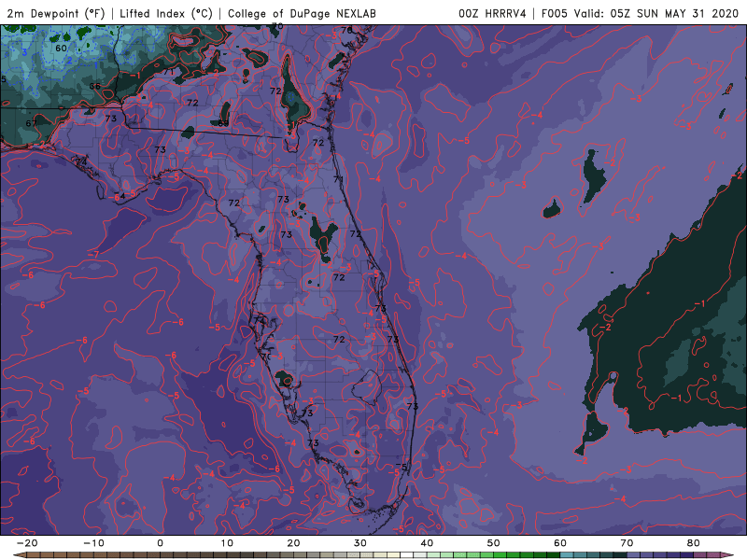Click the "30" color scale label
747x560 pixels.
(x=360, y=543)
